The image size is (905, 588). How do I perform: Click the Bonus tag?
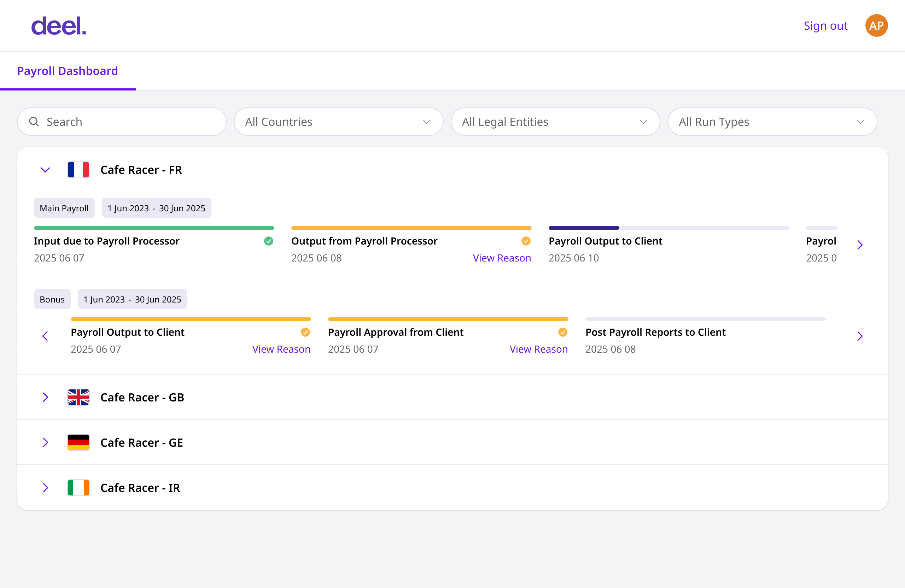click(x=52, y=299)
